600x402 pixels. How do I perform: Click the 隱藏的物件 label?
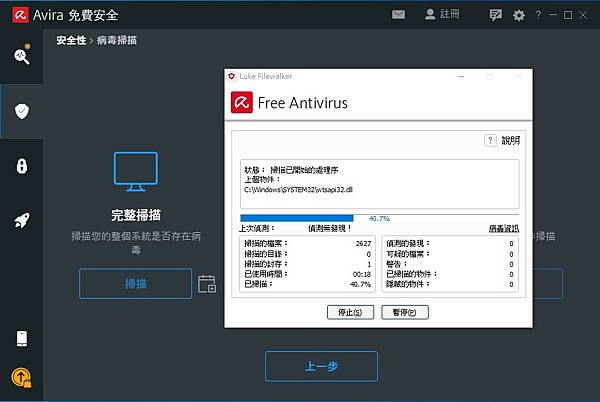tap(408, 284)
